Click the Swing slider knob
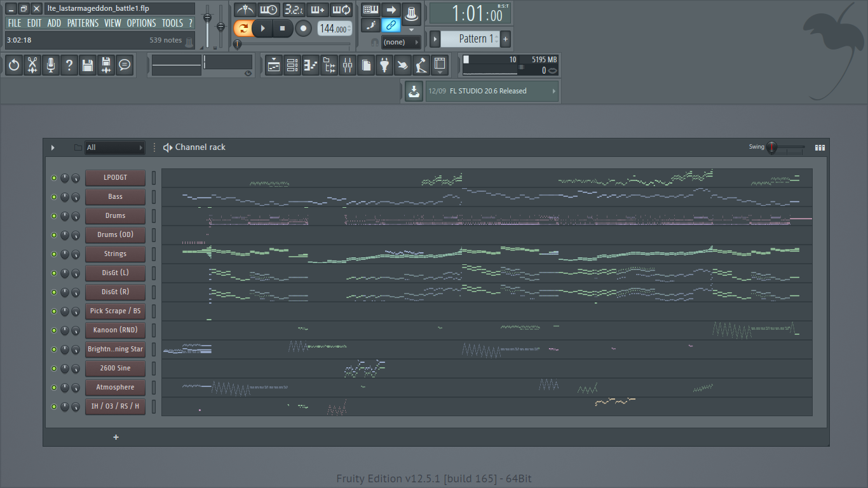The height and width of the screenshot is (488, 868). click(x=771, y=147)
